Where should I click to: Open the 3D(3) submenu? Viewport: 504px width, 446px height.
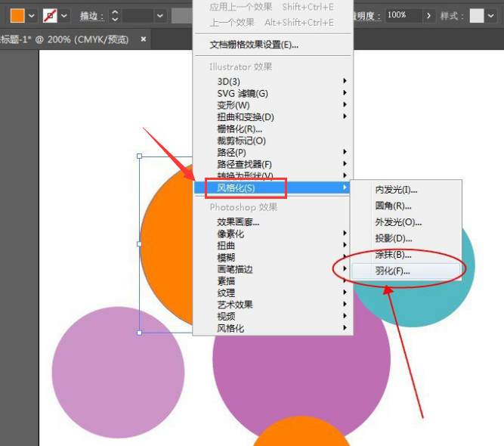point(274,82)
